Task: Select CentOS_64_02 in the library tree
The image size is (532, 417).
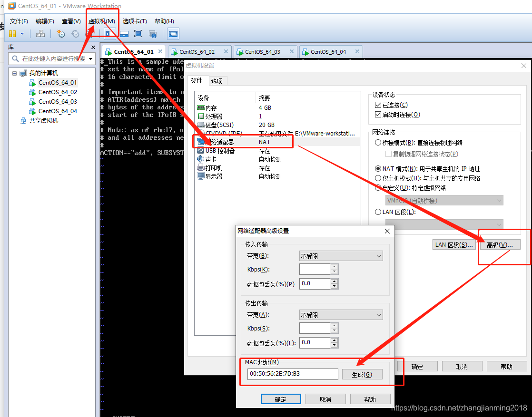Action: coord(58,92)
